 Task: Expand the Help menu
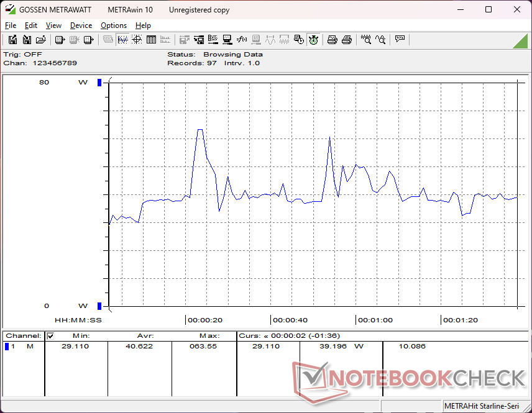pyautogui.click(x=143, y=25)
